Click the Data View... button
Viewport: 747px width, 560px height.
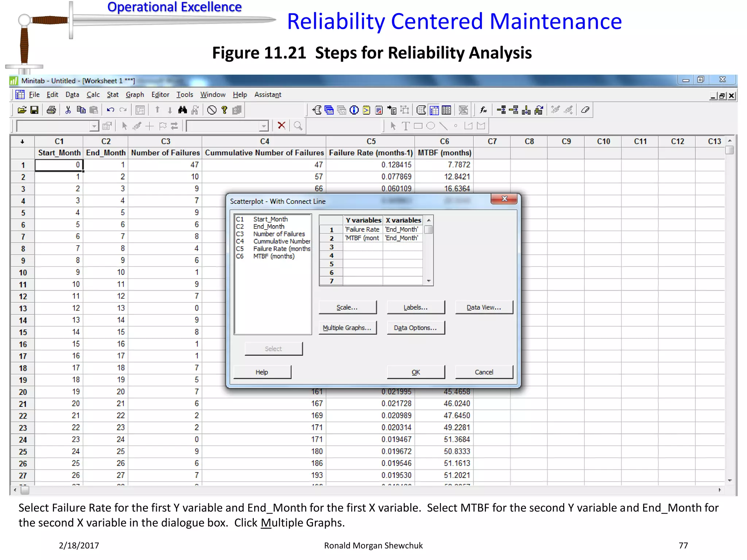484,307
